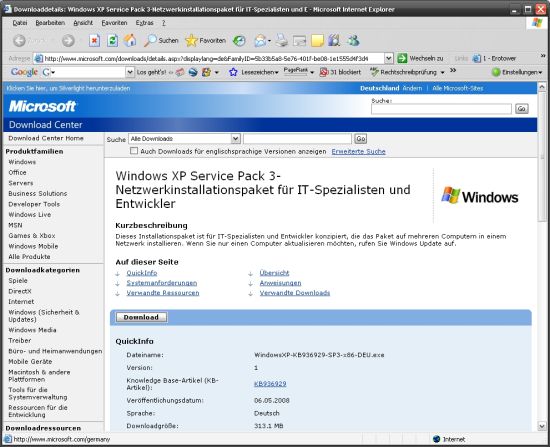This screenshot has height=447, width=550.
Task: Click the green Wechseln zu go icon
Action: (x=402, y=58)
